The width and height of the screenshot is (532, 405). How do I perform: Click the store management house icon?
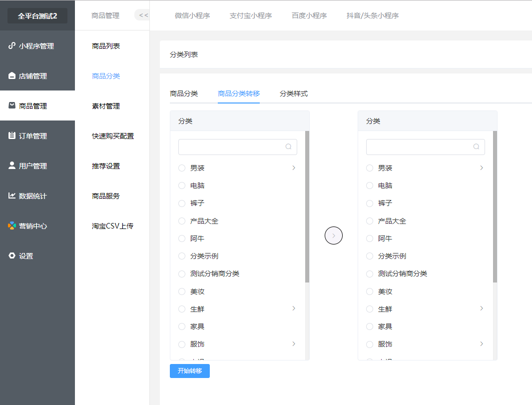(x=12, y=76)
